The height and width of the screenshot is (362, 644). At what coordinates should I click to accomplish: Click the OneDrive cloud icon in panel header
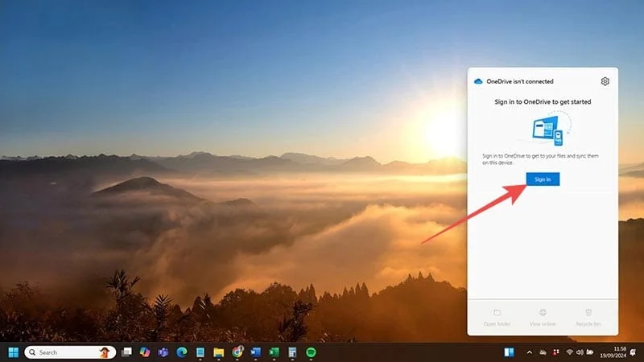coord(478,81)
